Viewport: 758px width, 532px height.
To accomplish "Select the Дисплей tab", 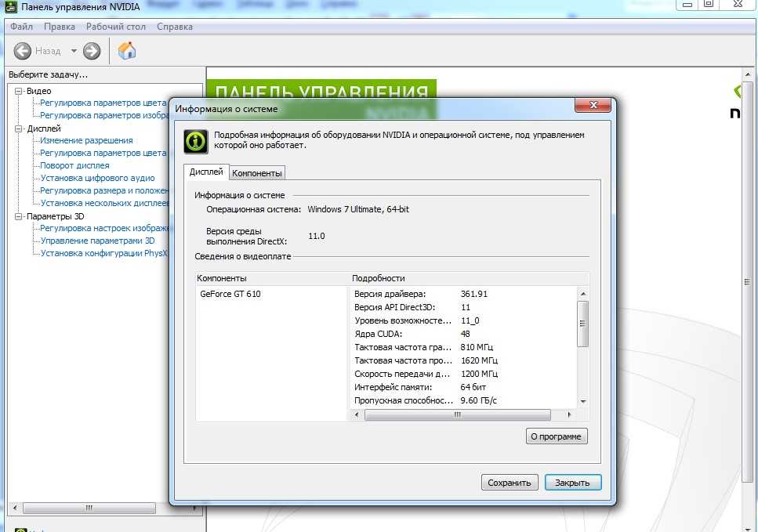I will (206, 172).
